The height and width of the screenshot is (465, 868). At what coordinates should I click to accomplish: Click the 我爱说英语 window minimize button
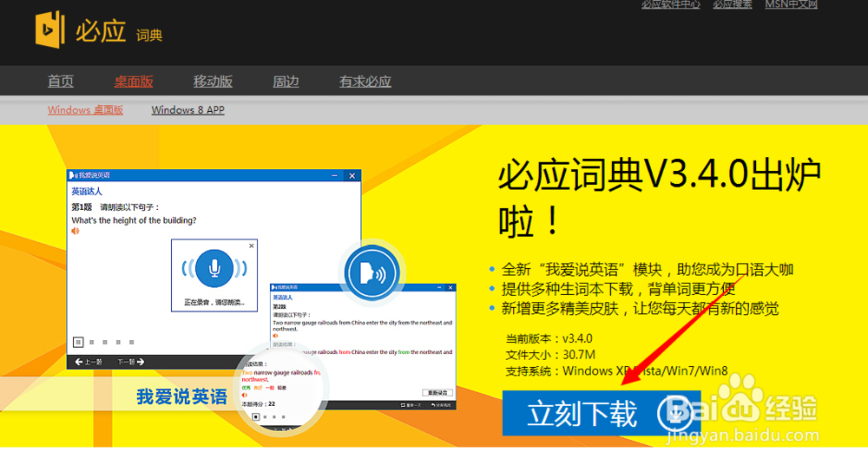coord(334,175)
